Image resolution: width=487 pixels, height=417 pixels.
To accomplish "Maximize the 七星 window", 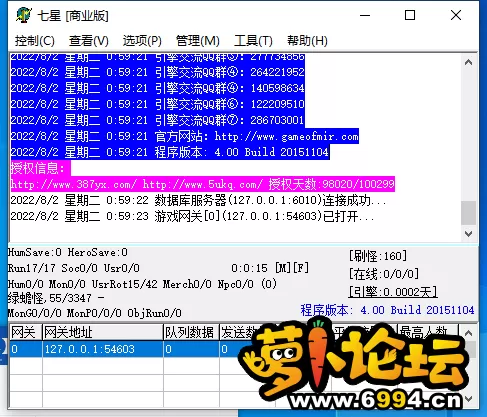I will click(410, 15).
